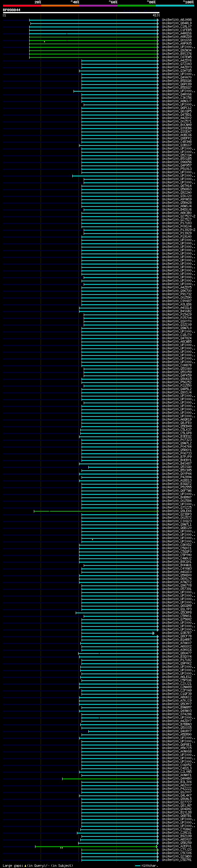Click green alignment bar of UniRef100_Q01GS8
This screenshot has height=868, width=197.
coord(94,40)
